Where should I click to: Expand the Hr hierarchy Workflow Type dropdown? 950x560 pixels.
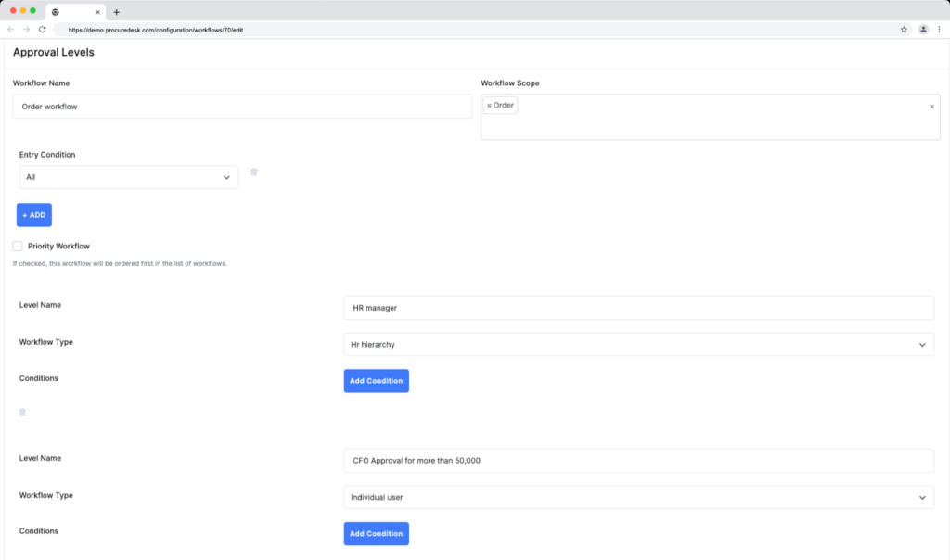click(638, 344)
